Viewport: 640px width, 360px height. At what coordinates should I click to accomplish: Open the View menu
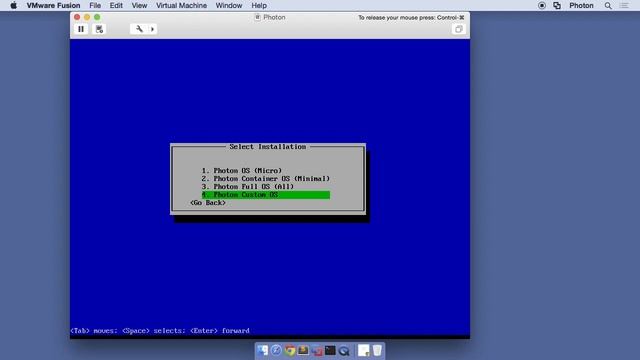click(x=139, y=5)
